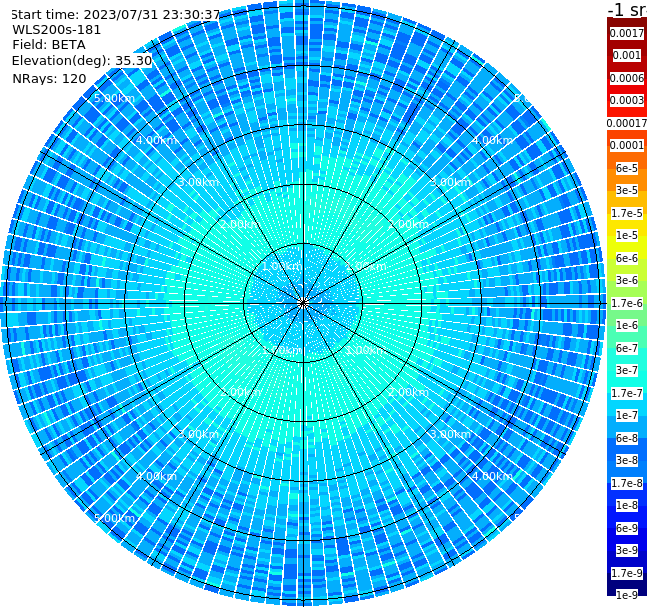Select the 1e-8 colorbar tick label
The height and width of the screenshot is (607, 647).
click(x=627, y=505)
